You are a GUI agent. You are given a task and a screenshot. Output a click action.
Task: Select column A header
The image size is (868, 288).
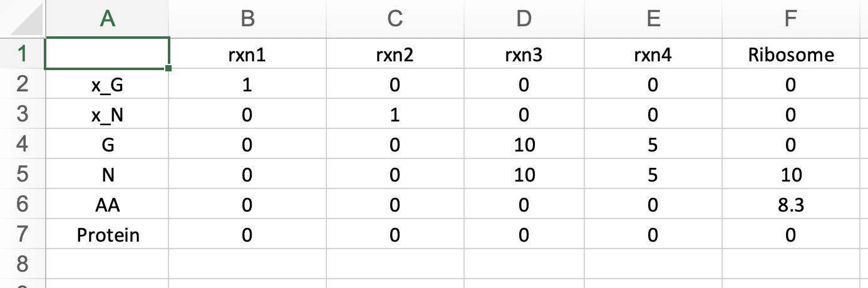point(108,19)
